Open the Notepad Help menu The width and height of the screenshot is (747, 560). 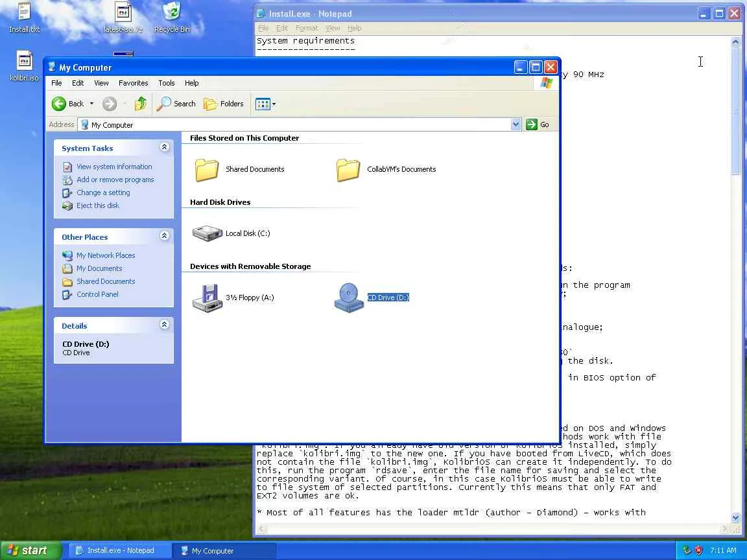pyautogui.click(x=354, y=28)
